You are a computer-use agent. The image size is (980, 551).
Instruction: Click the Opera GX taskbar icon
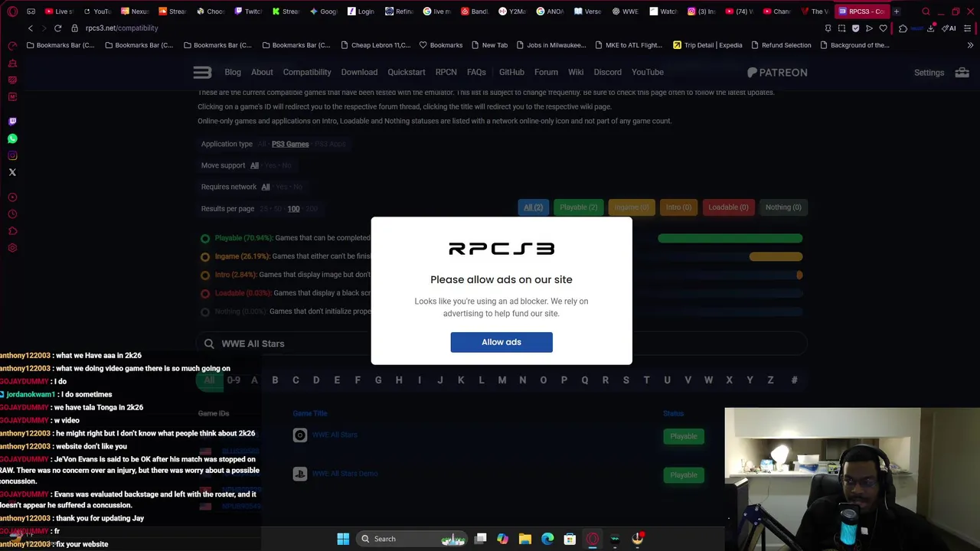pyautogui.click(x=592, y=539)
